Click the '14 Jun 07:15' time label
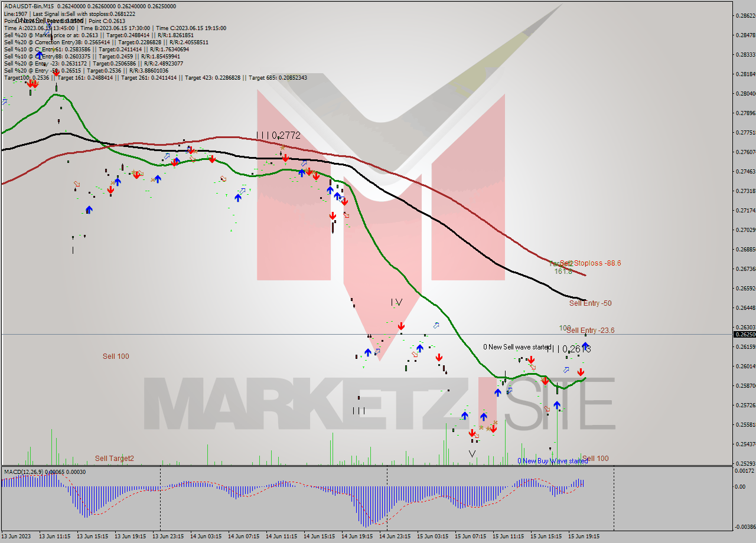The height and width of the screenshot is (543, 756). tap(244, 537)
